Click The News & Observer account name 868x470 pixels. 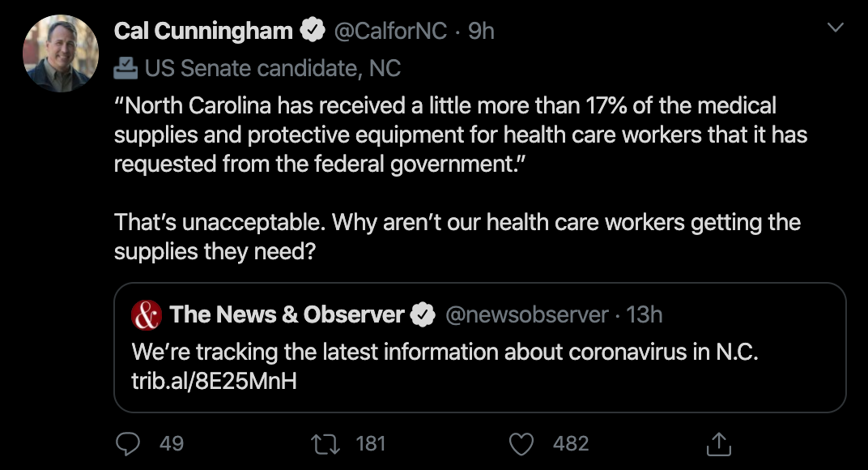[x=287, y=315]
